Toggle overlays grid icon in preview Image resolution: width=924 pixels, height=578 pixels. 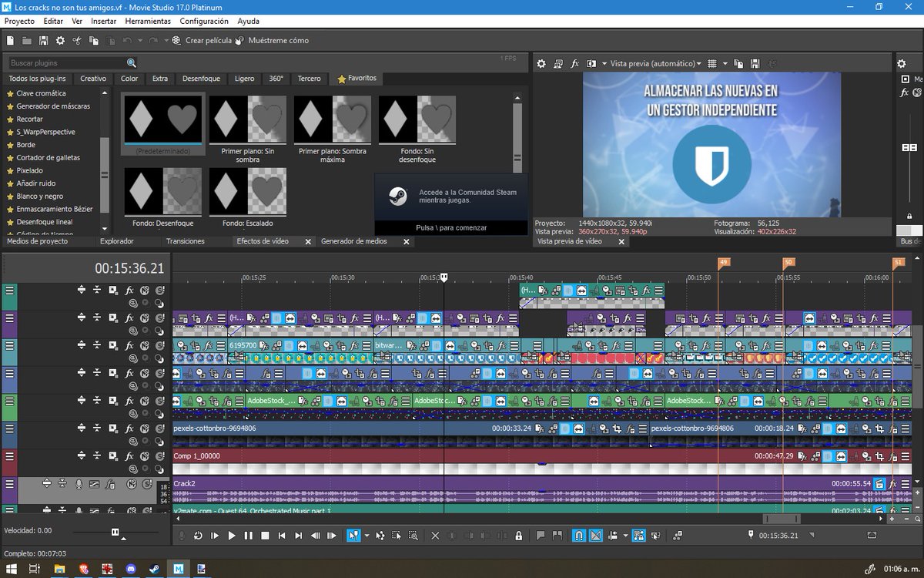tap(712, 63)
